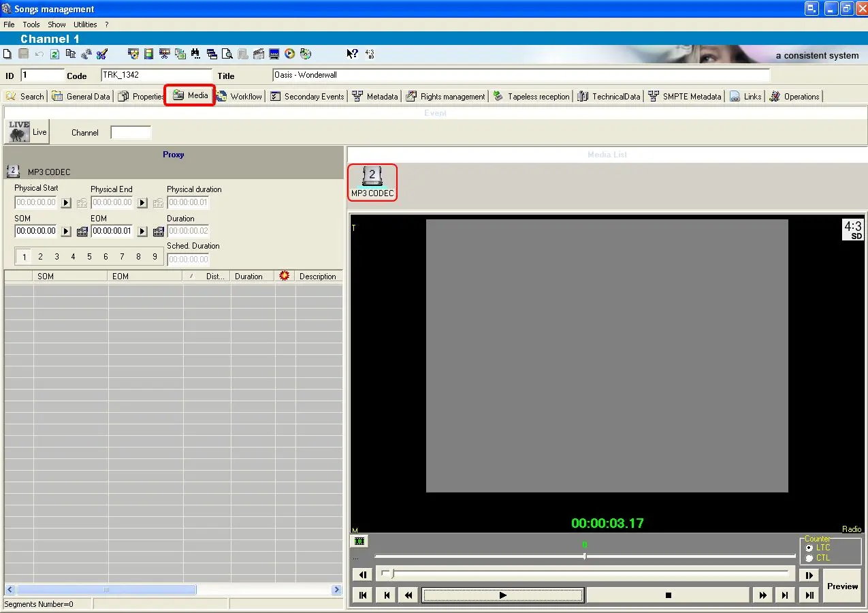Click the binoculars find icon in toolbar
This screenshot has width=868, height=613.
pyautogui.click(x=195, y=54)
